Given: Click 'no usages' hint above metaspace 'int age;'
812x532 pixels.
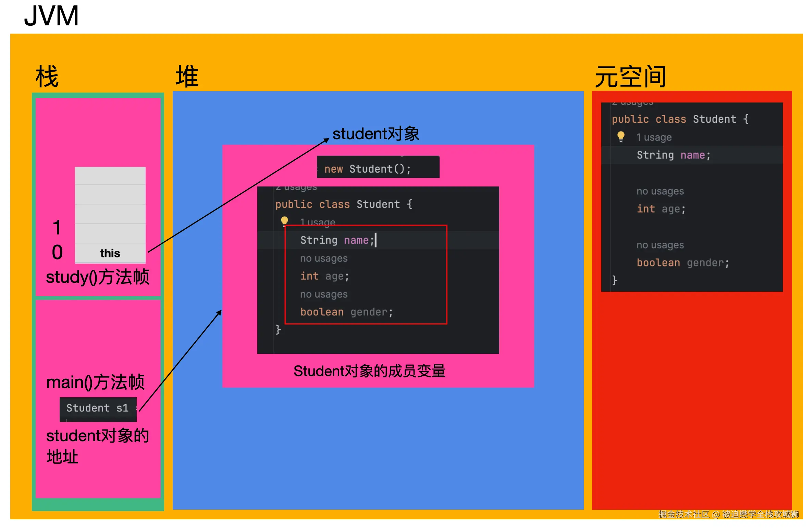Looking at the screenshot, I should tap(660, 191).
